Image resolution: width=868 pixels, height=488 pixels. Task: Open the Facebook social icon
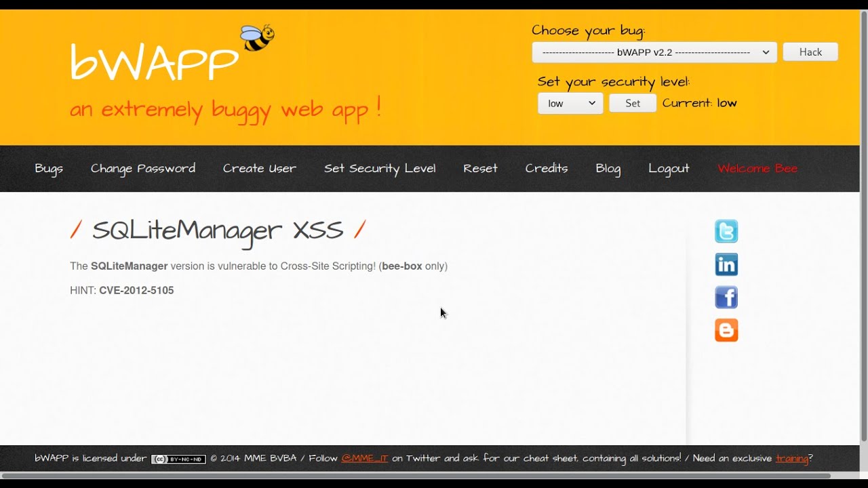[726, 297]
